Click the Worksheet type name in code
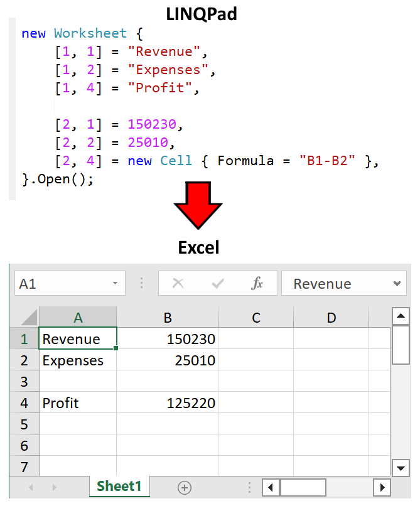420x506 pixels. coord(90,33)
